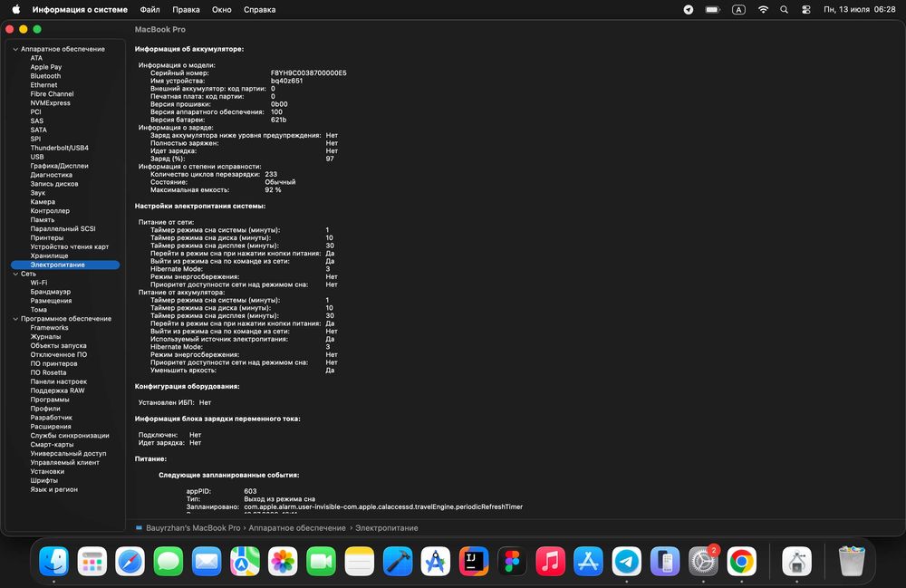Open the 'Правка' menu
This screenshot has width=906, height=588.
point(186,9)
